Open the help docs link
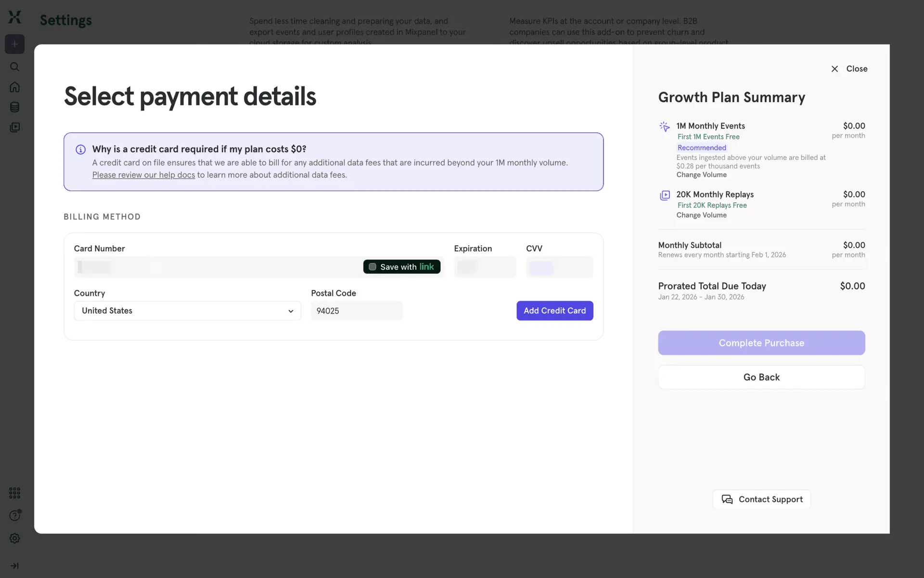The width and height of the screenshot is (924, 578). coord(143,175)
